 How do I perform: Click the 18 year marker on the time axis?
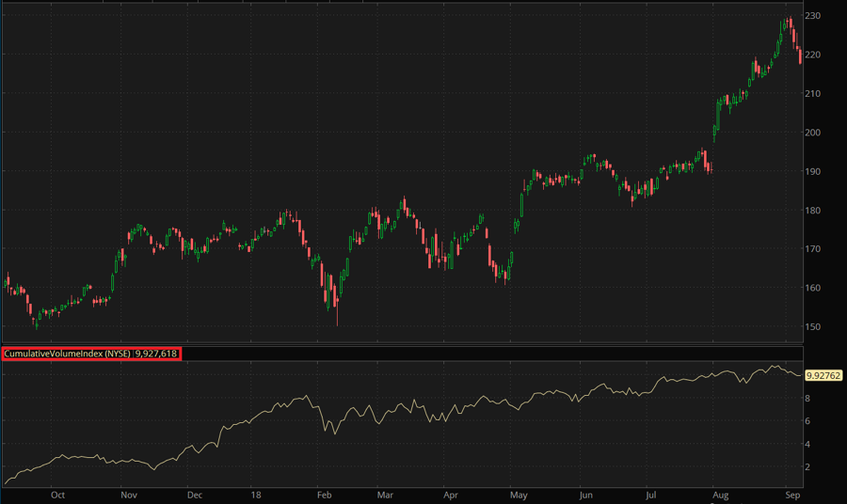point(257,493)
